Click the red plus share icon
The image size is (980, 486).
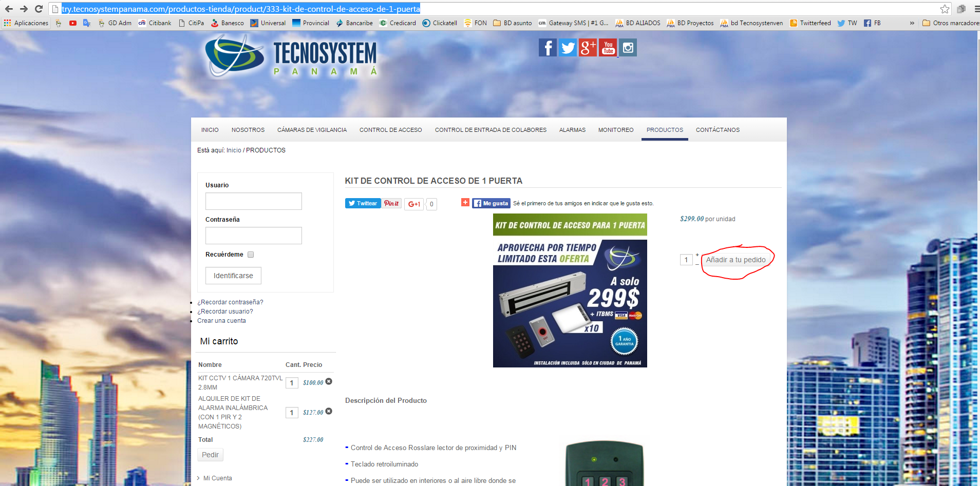coord(465,202)
